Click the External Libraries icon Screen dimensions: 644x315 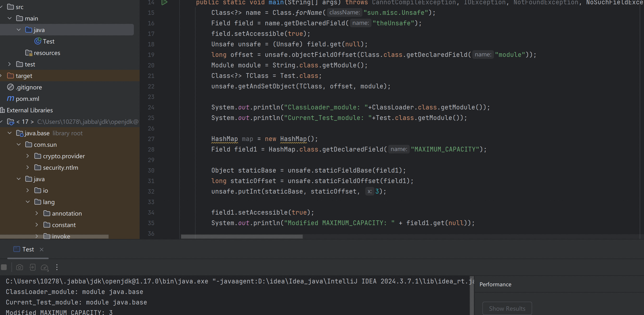click(2, 110)
